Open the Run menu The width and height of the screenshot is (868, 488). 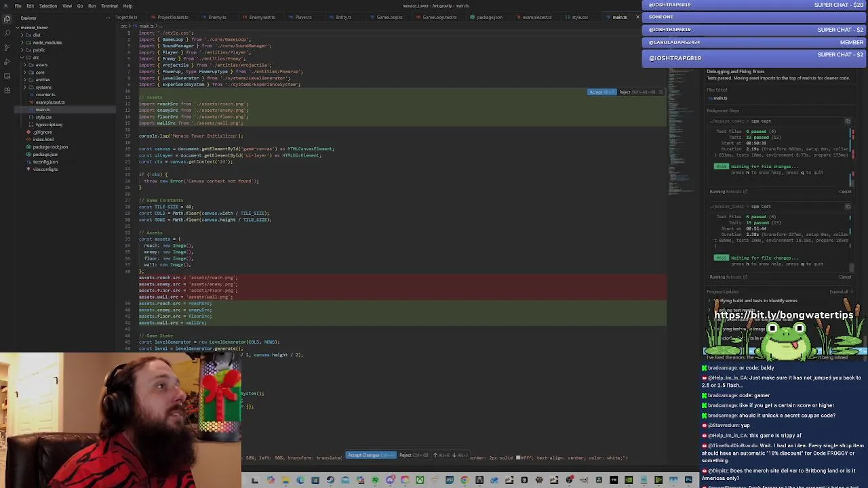(92, 6)
